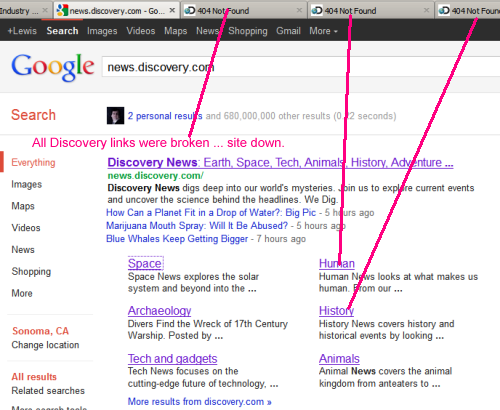Open How Can a Planet Fit article
This screenshot has width=500, height=410.
[211, 213]
